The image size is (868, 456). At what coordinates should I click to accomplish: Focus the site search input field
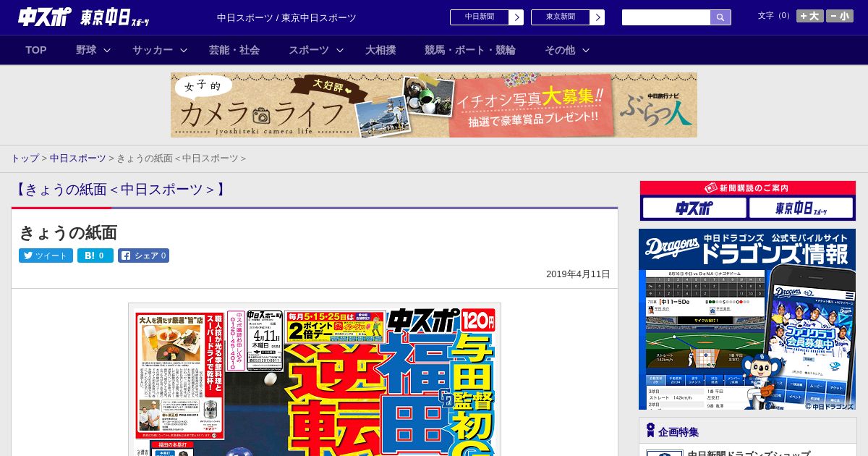(x=666, y=17)
